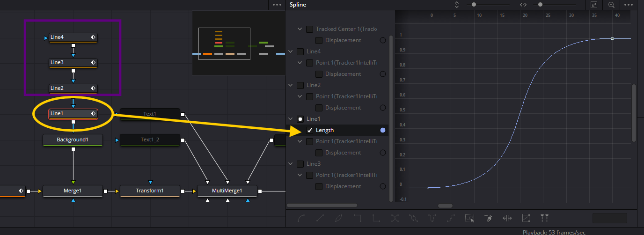Collapse Point 1 under Line1
The height and width of the screenshot is (235, 644).
click(300, 141)
